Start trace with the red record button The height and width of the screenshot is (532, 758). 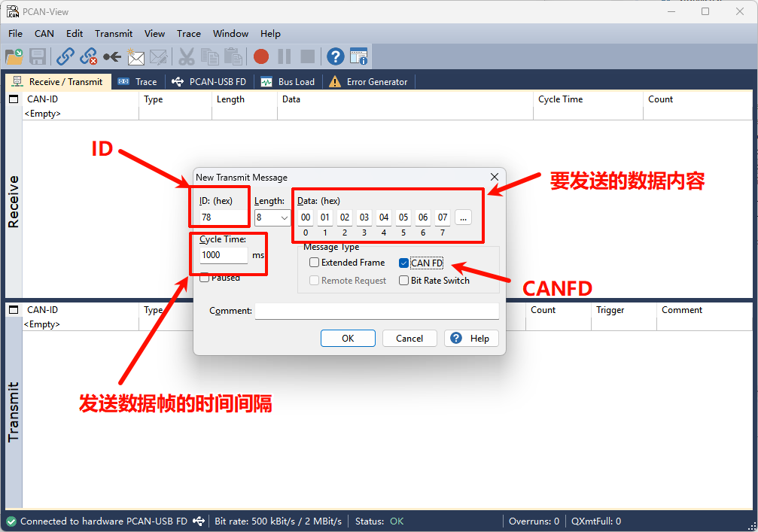(260, 56)
